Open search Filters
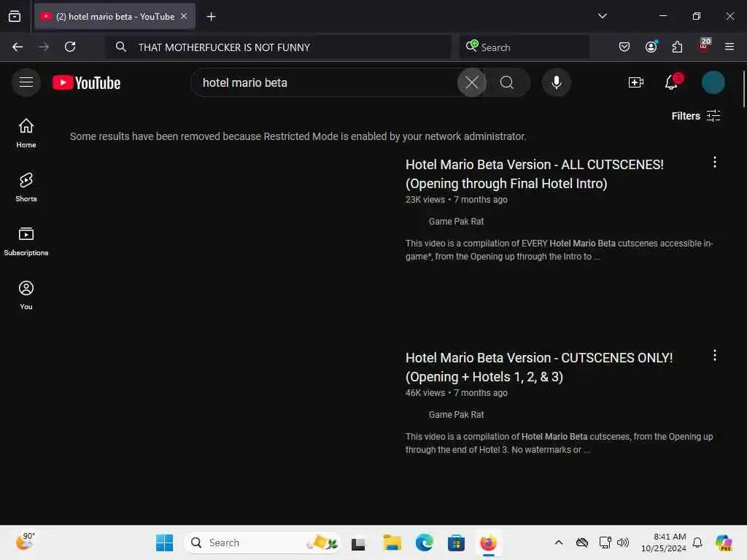 [695, 116]
